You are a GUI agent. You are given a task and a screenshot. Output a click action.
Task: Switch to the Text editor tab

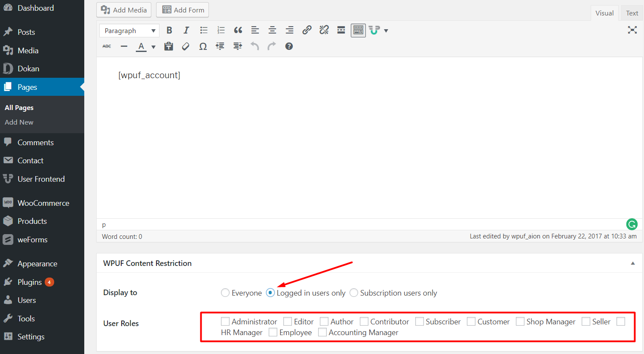coord(632,13)
